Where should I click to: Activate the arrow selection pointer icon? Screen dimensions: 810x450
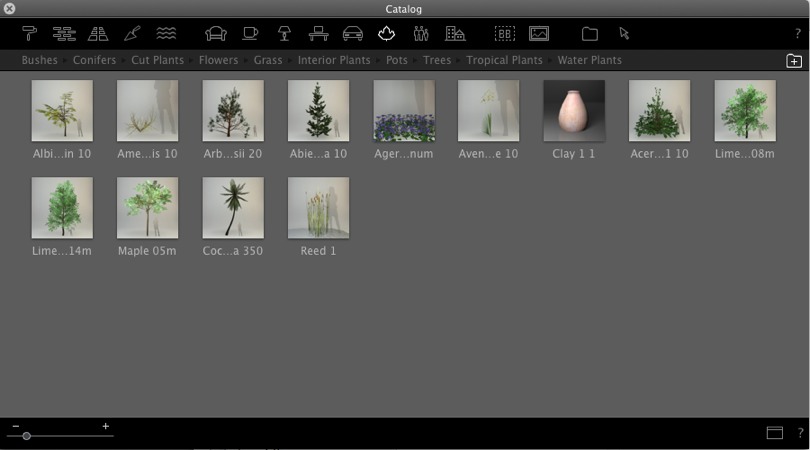(624, 34)
